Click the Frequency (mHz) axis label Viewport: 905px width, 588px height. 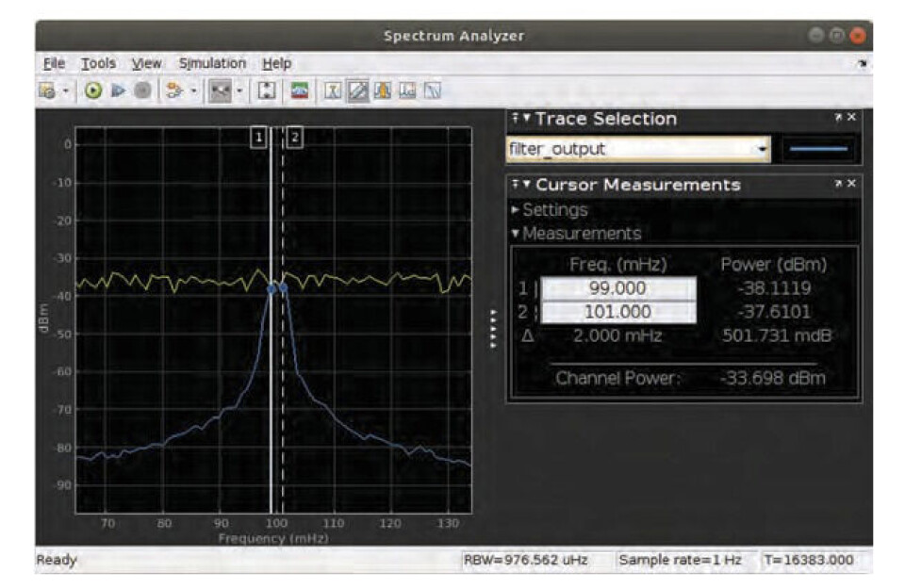(x=273, y=538)
